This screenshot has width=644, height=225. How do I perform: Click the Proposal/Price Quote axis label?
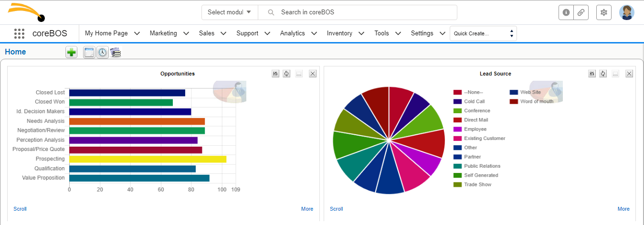pyautogui.click(x=39, y=149)
